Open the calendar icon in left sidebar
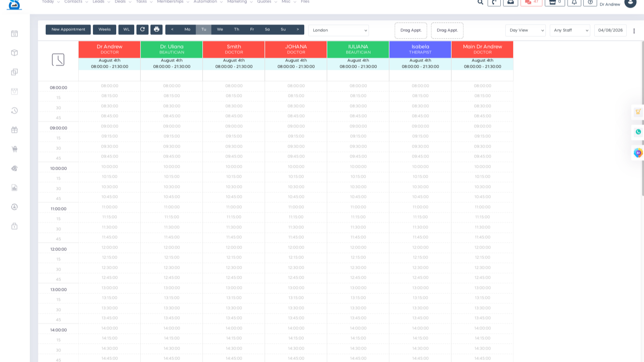The height and width of the screenshot is (362, 644). click(x=14, y=34)
